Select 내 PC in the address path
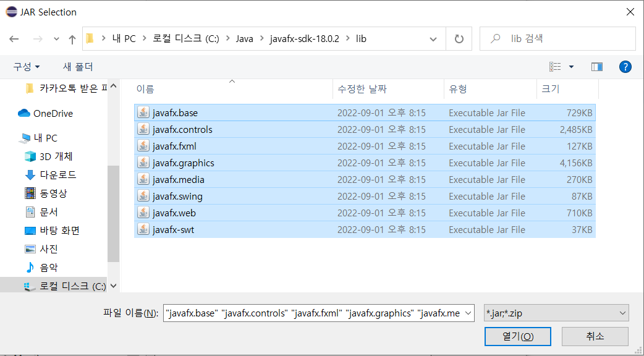Image resolution: width=644 pixels, height=356 pixels. [x=124, y=39]
